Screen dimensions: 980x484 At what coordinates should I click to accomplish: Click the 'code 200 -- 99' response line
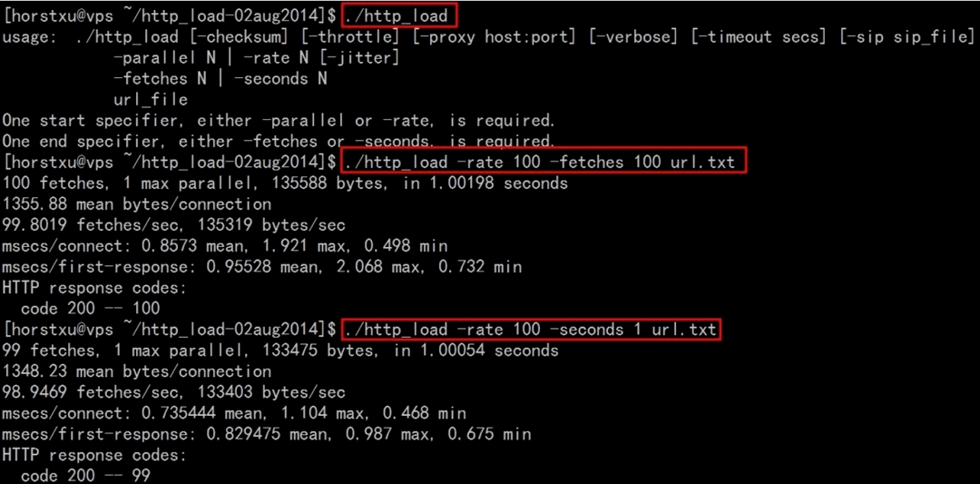click(x=85, y=475)
